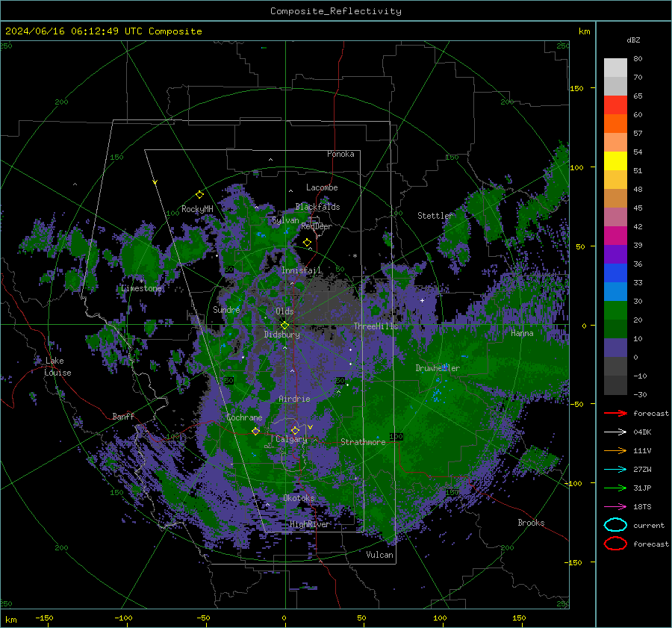
Task: Click the blue 36 dBZ color swatch
Action: pyautogui.click(x=615, y=273)
